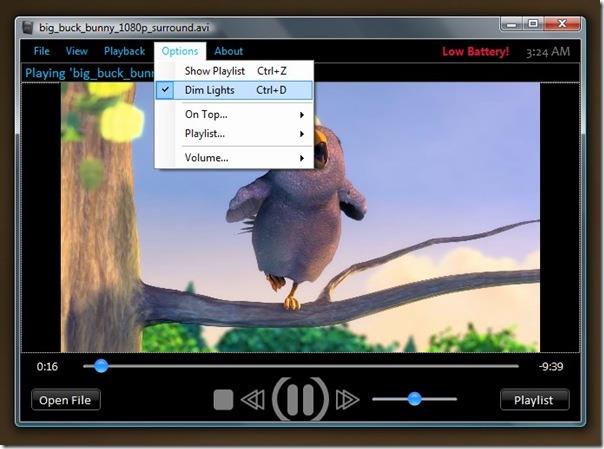Click the app icon in the title bar
Viewport: 604px width, 449px height.
click(x=27, y=28)
